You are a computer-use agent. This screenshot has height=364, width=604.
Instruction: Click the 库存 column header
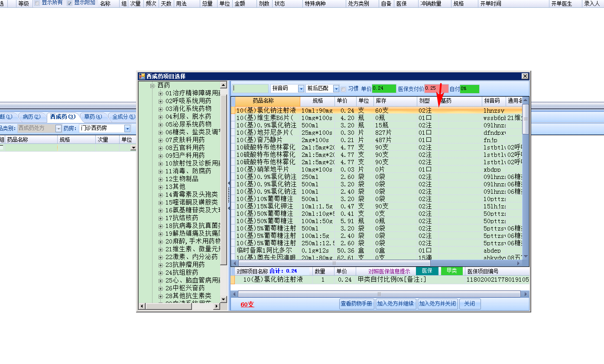click(395, 101)
